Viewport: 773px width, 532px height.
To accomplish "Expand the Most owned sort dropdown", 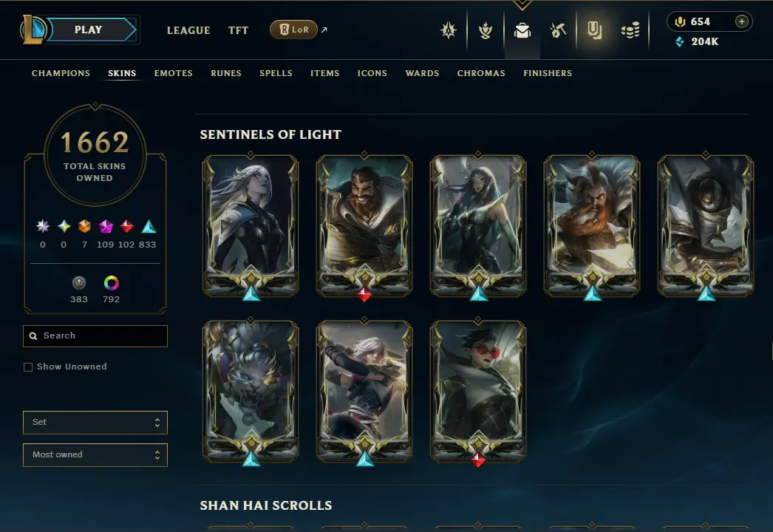I will point(95,455).
